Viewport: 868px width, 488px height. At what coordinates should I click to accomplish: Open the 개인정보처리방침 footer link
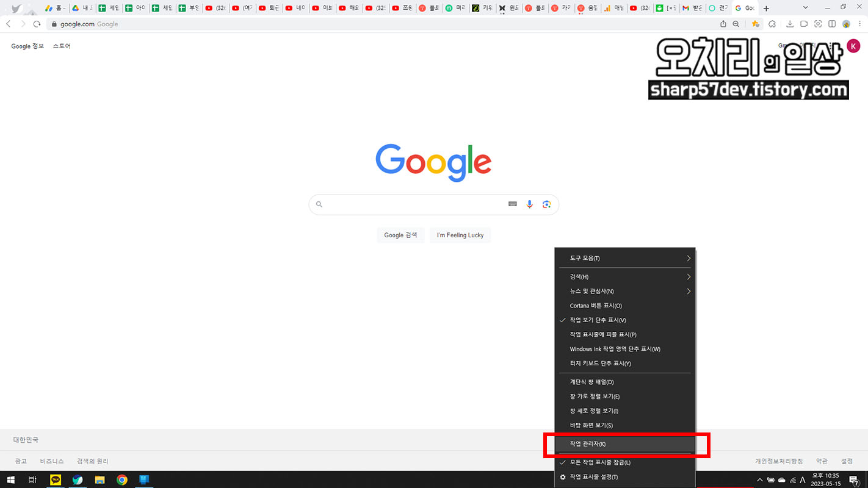pos(779,461)
